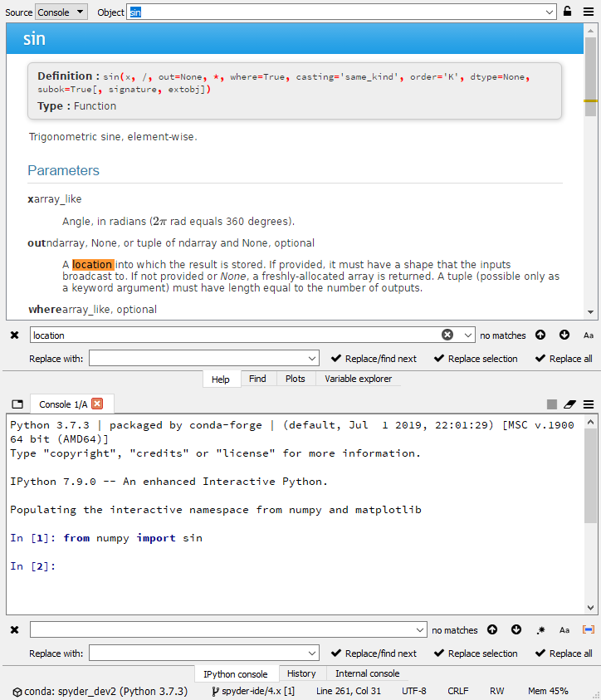601x700 pixels.
Task: Toggle the Help pane lock icon
Action: click(567, 12)
